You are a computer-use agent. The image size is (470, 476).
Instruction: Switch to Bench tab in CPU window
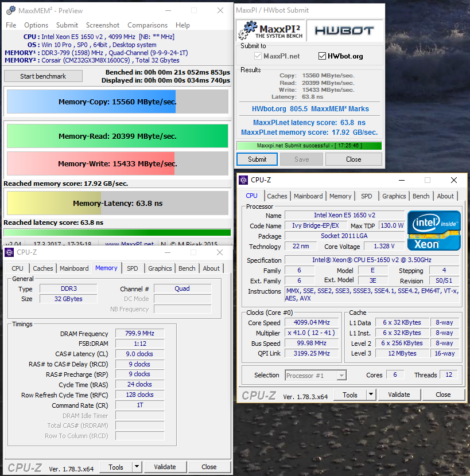(421, 196)
